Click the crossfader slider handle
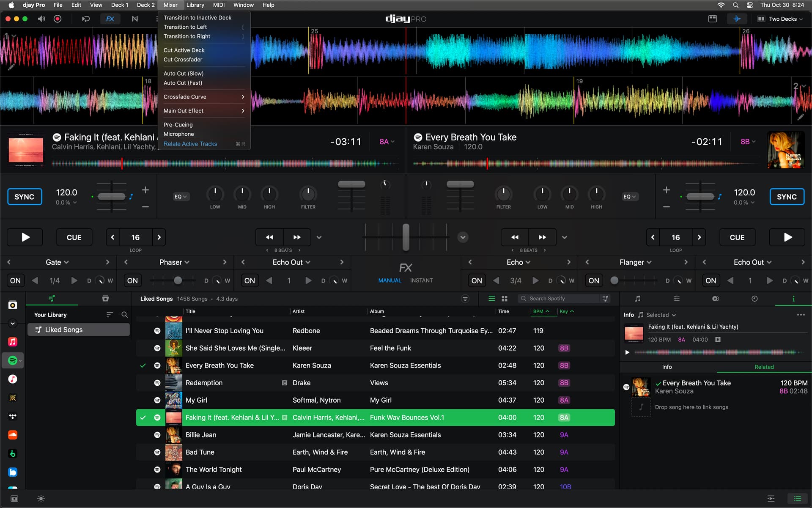Screen dimensions: 812x508 (406, 237)
